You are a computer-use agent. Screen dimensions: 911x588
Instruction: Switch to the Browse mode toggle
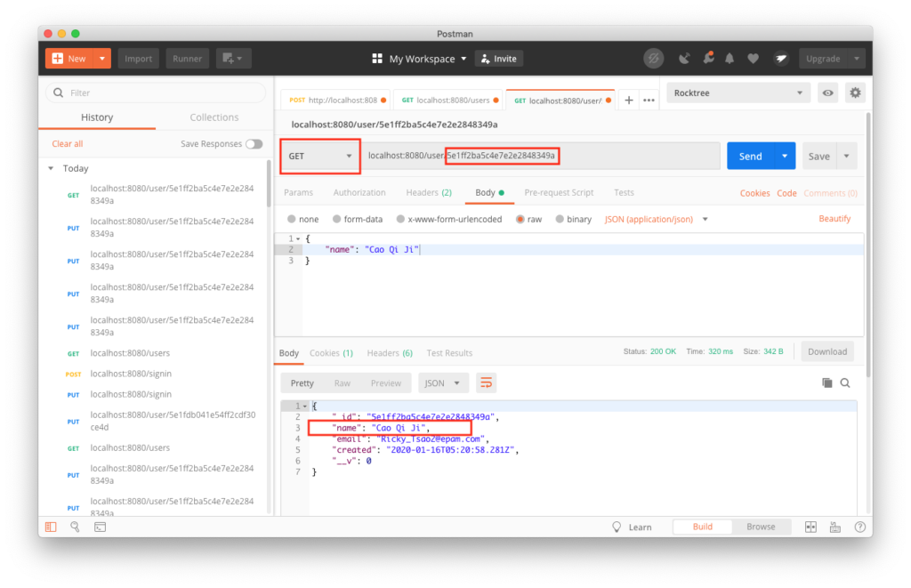coord(761,527)
